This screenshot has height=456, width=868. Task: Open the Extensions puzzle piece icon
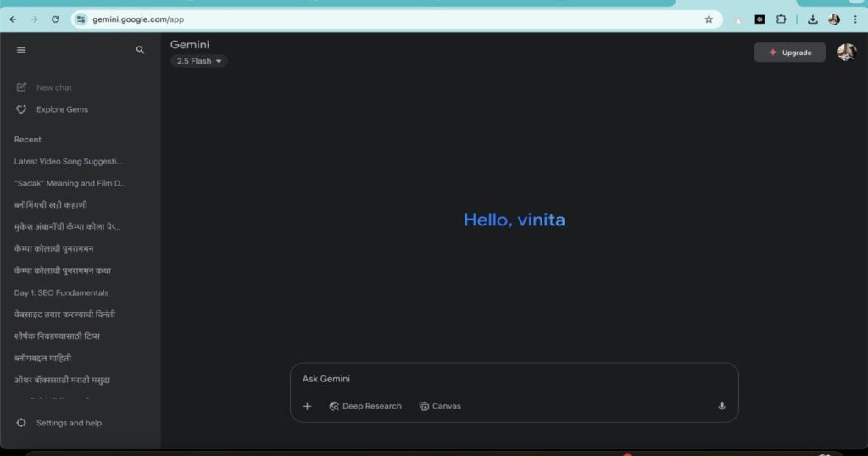781,19
